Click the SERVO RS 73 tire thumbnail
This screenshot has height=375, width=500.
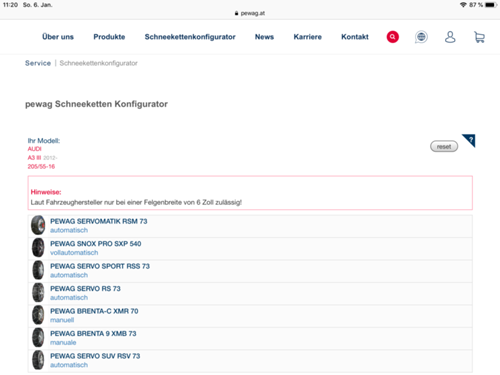[x=38, y=292]
